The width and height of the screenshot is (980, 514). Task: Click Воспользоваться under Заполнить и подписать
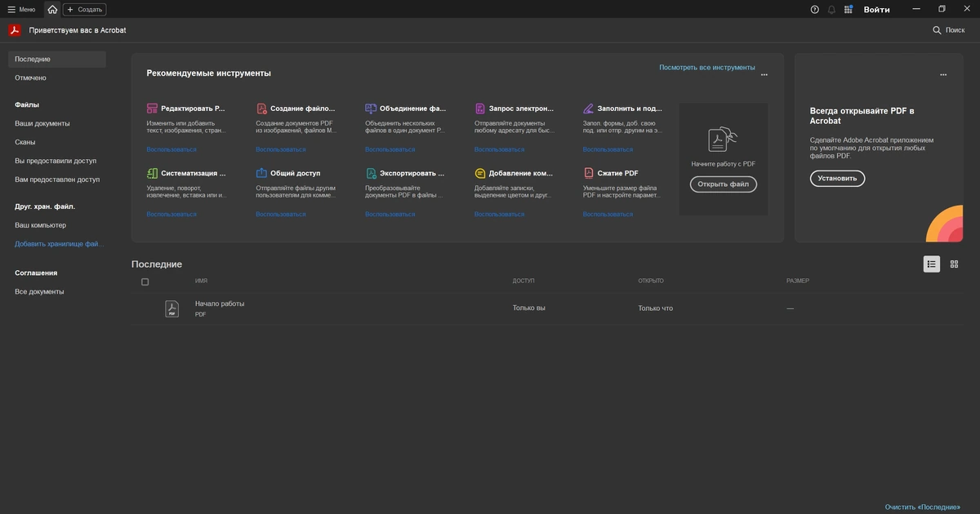pyautogui.click(x=608, y=149)
